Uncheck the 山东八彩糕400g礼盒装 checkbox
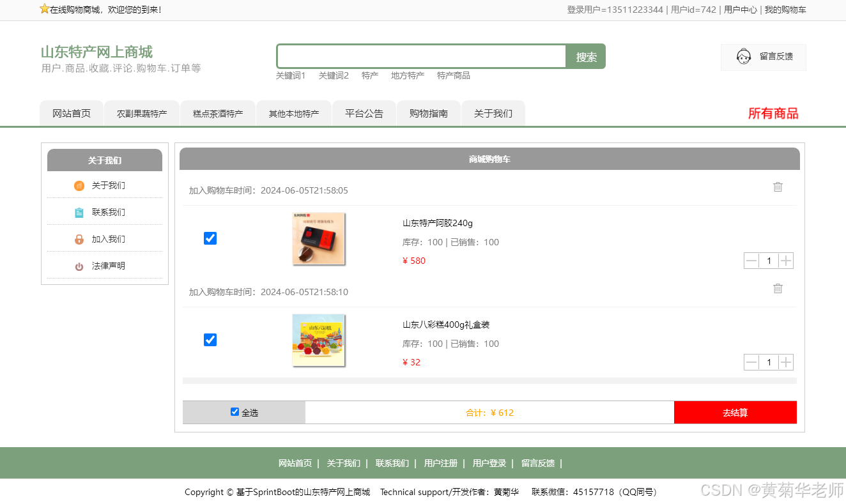 point(210,340)
